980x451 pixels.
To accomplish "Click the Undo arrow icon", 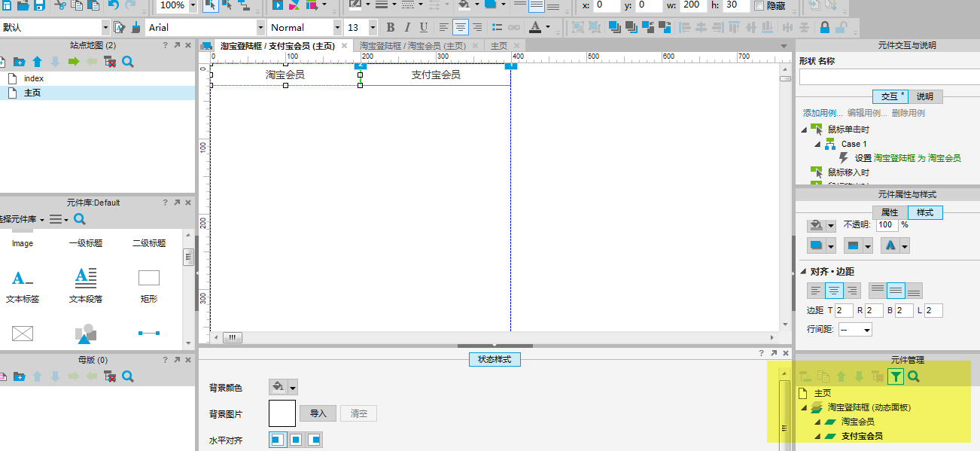I will (114, 5).
